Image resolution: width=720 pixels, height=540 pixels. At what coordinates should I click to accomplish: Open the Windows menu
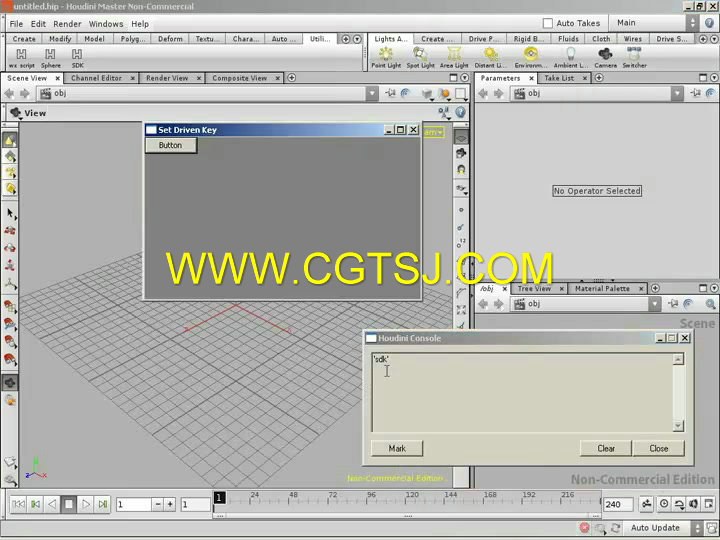[106, 24]
